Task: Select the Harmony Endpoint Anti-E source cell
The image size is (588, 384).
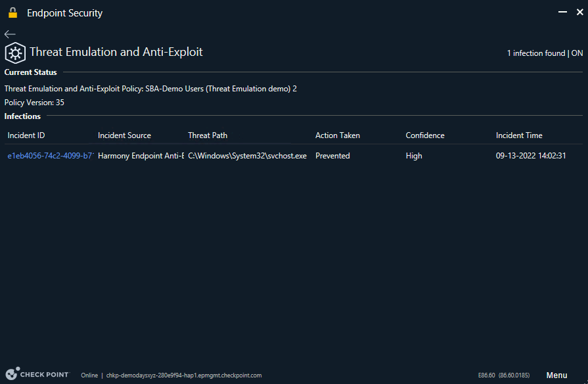Action: click(141, 156)
